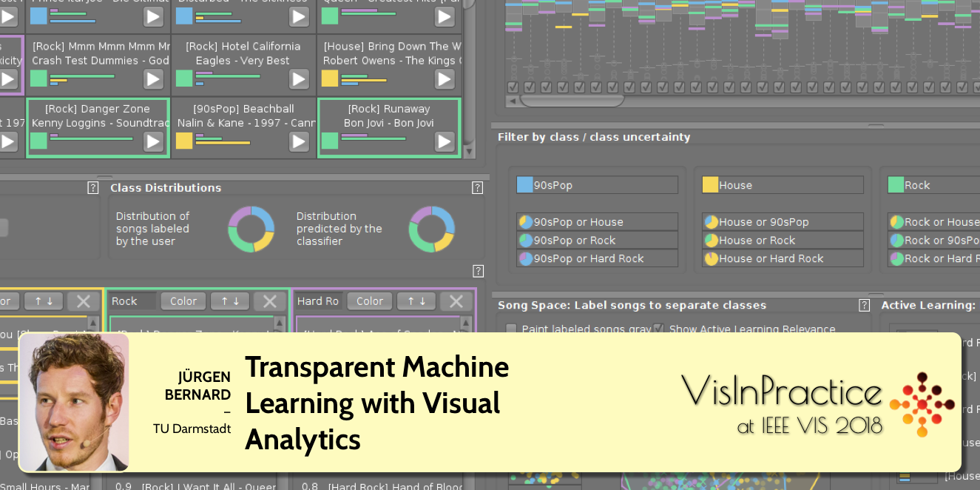Click sort arrows button for Rock class
The width and height of the screenshot is (980, 490).
[230, 301]
